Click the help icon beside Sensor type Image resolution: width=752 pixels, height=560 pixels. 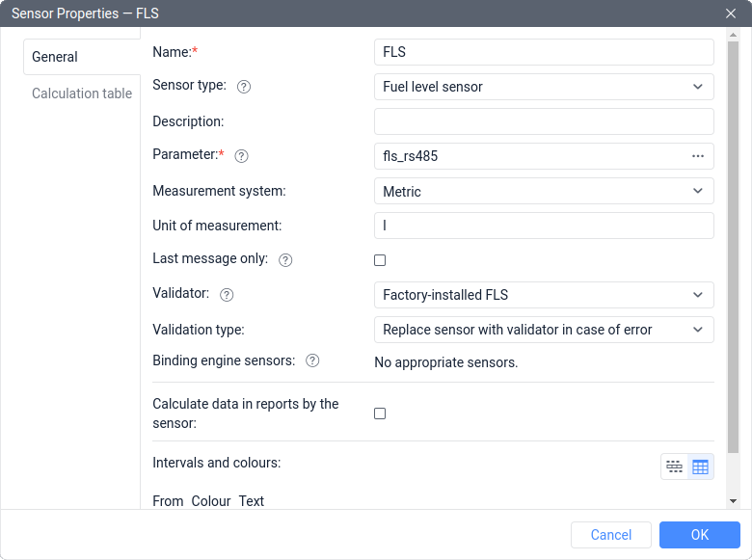click(x=244, y=87)
